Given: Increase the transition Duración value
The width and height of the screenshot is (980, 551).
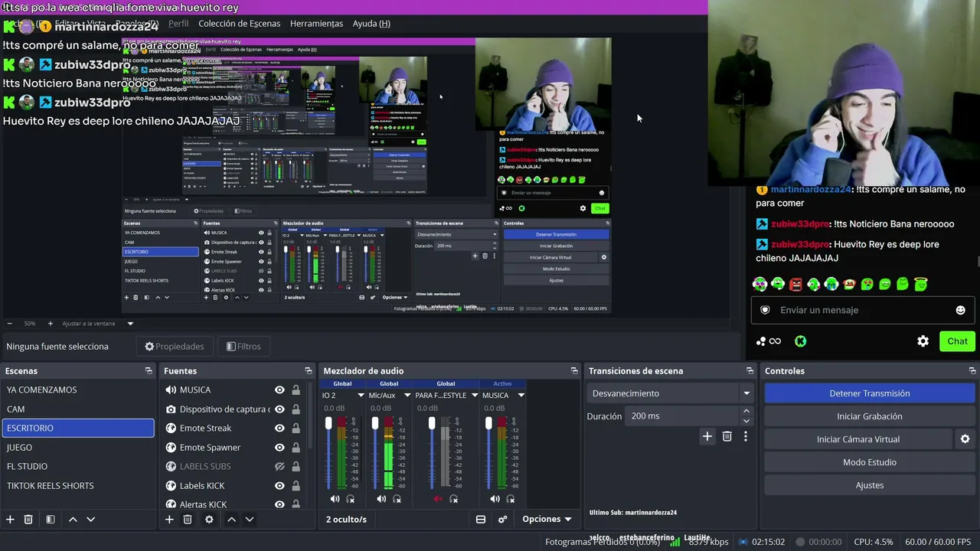Looking at the screenshot, I should pos(746,412).
